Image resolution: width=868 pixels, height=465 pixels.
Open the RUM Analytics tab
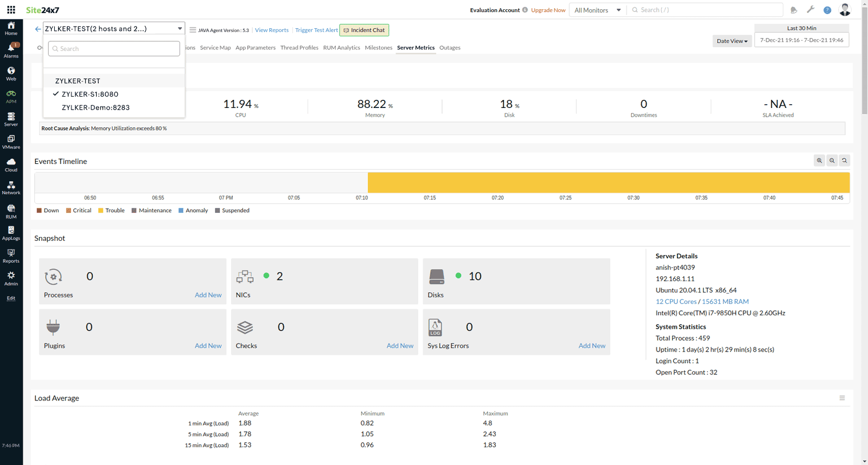click(341, 48)
